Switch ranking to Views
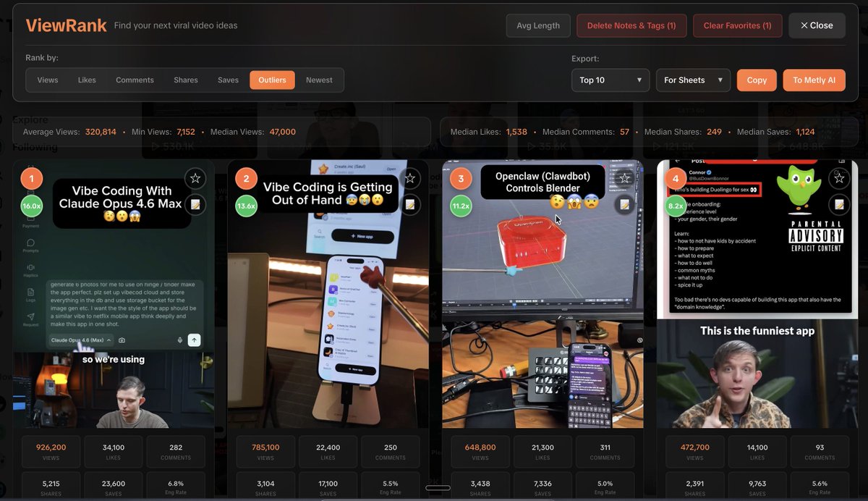The image size is (868, 501). 47,80
